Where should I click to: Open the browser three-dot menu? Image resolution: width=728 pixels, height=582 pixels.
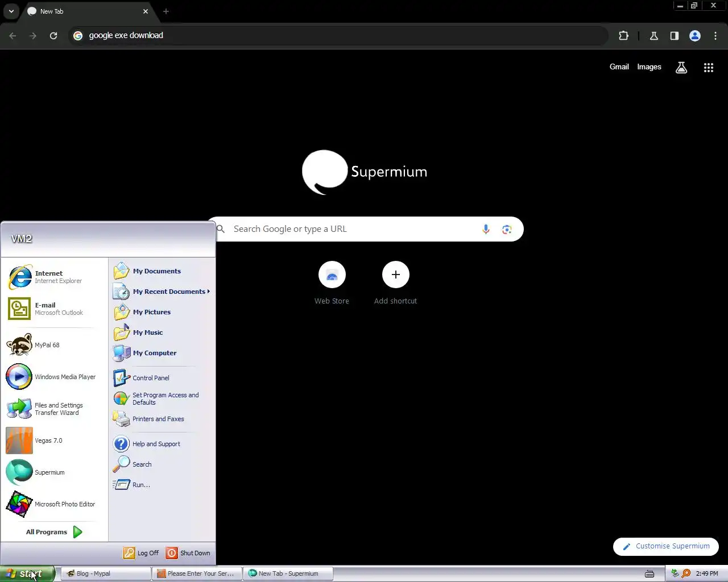715,36
